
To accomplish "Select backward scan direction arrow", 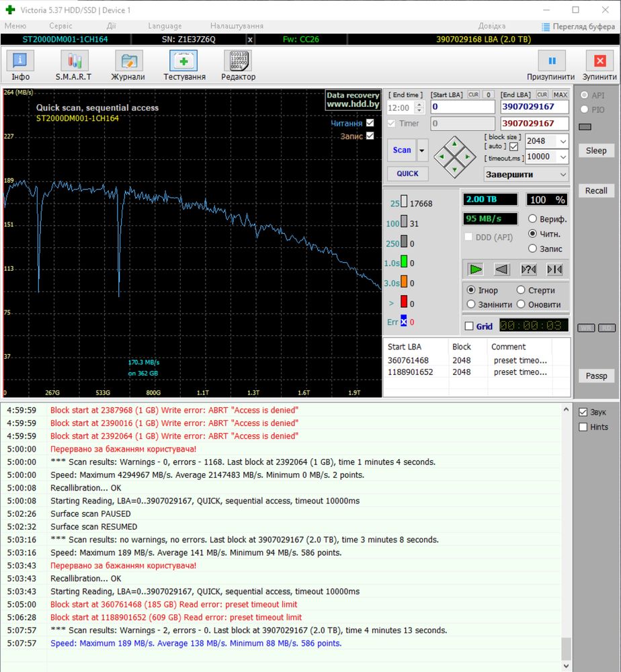I will (502, 269).
